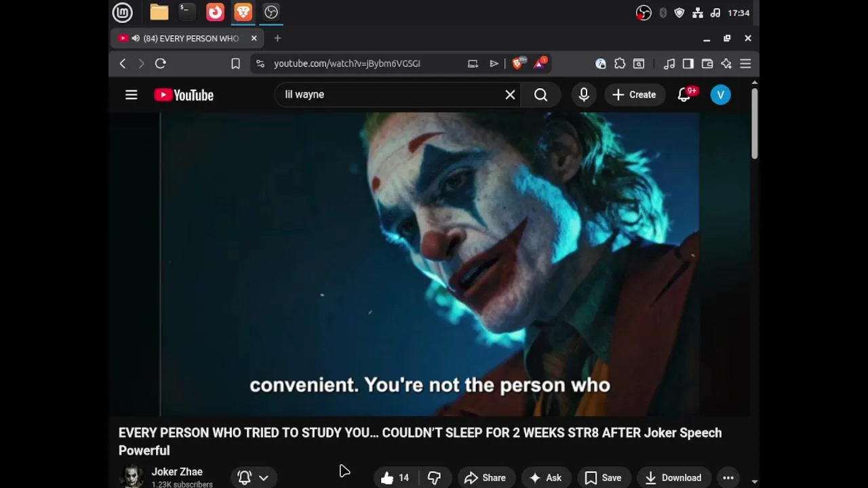Edit the 'lil wayne' search field
Image resolution: width=868 pixels, height=488 pixels.
tap(390, 95)
